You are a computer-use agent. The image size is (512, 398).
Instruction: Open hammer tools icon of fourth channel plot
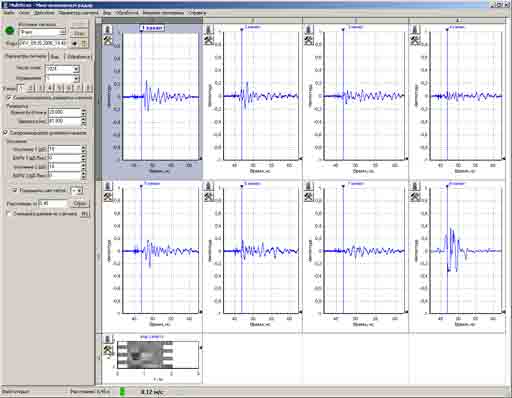(415, 41)
